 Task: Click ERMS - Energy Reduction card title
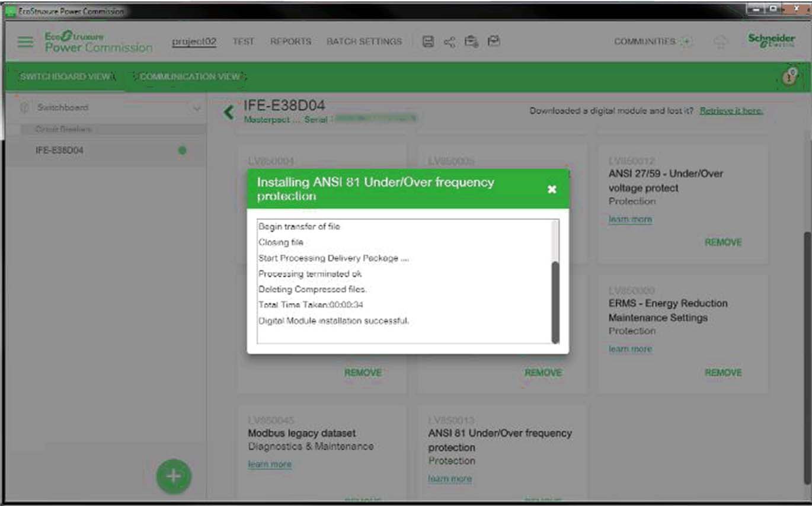[667, 310]
